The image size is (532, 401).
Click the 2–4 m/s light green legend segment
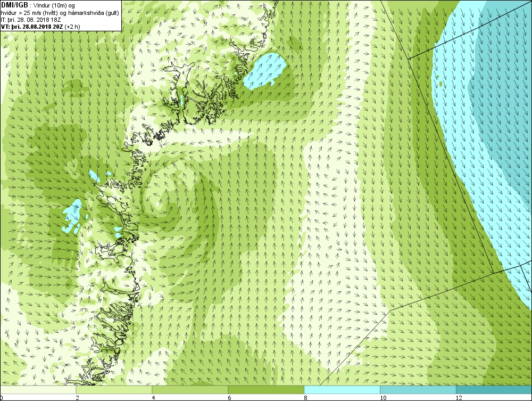click(114, 389)
